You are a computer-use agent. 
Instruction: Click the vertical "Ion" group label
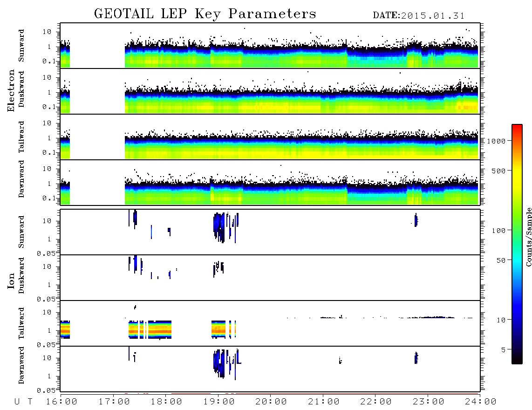point(11,280)
